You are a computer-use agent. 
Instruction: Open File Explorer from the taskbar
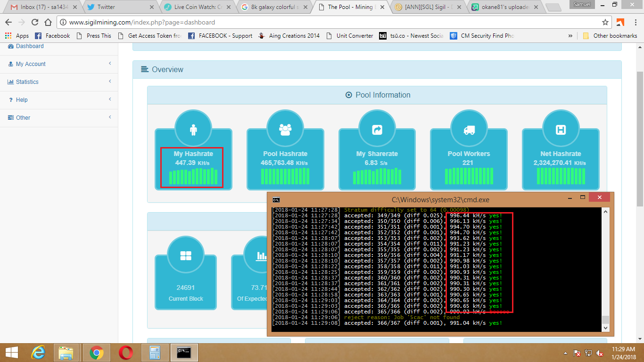(66, 353)
